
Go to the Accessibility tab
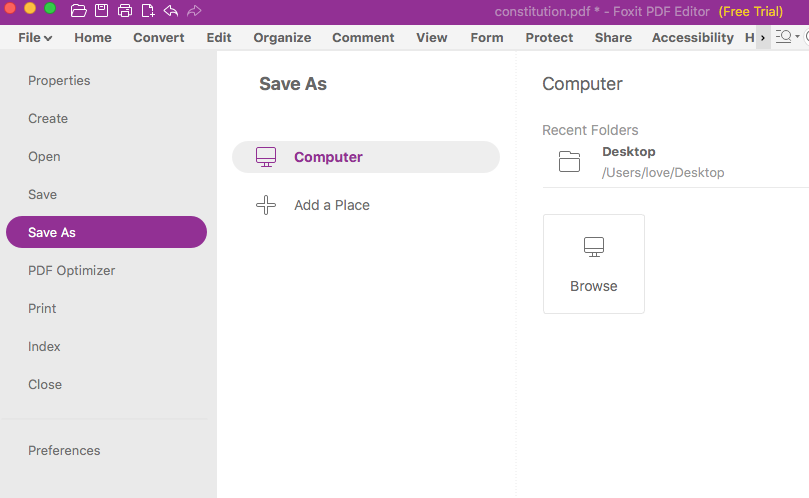[x=692, y=38]
